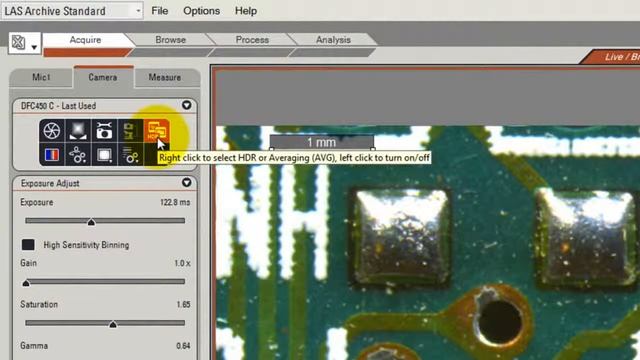
Task: Click the framed region of interest icon
Action: coord(104,155)
